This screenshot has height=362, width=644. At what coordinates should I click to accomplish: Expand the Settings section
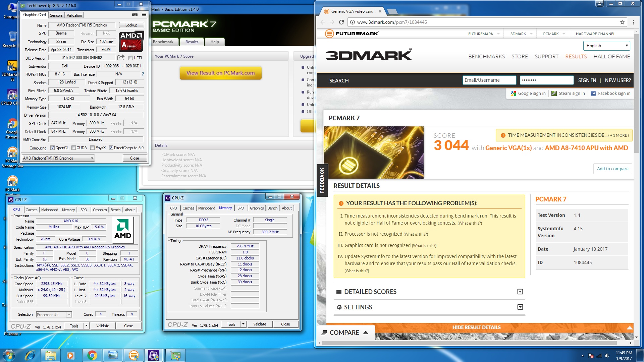coord(520,307)
